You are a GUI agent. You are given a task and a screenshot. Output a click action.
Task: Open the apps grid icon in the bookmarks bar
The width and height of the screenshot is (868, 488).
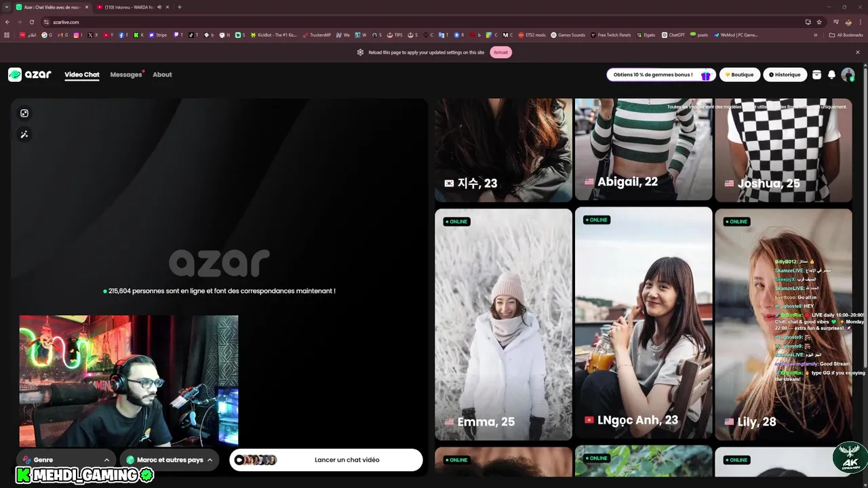tap(7, 35)
